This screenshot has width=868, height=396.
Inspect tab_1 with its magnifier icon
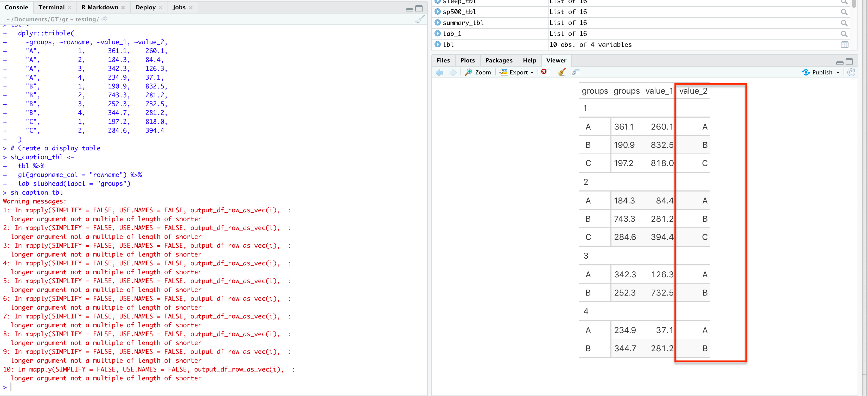(844, 33)
